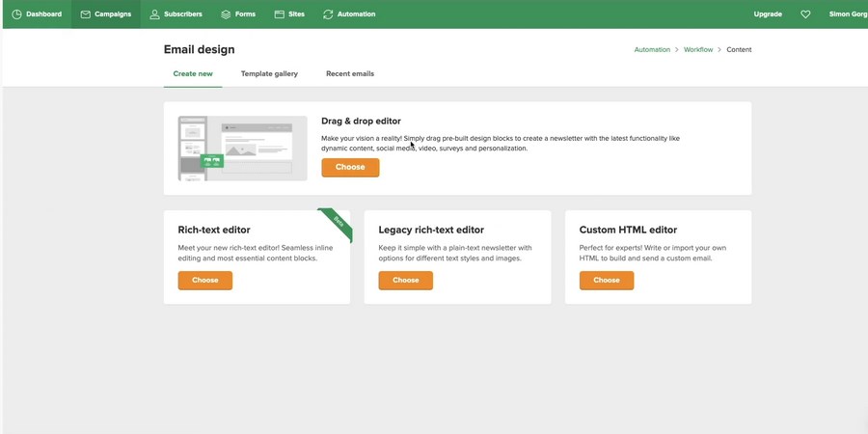Viewport: 868px width, 434px height.
Task: Click the Dashboard clock icon
Action: (16, 14)
